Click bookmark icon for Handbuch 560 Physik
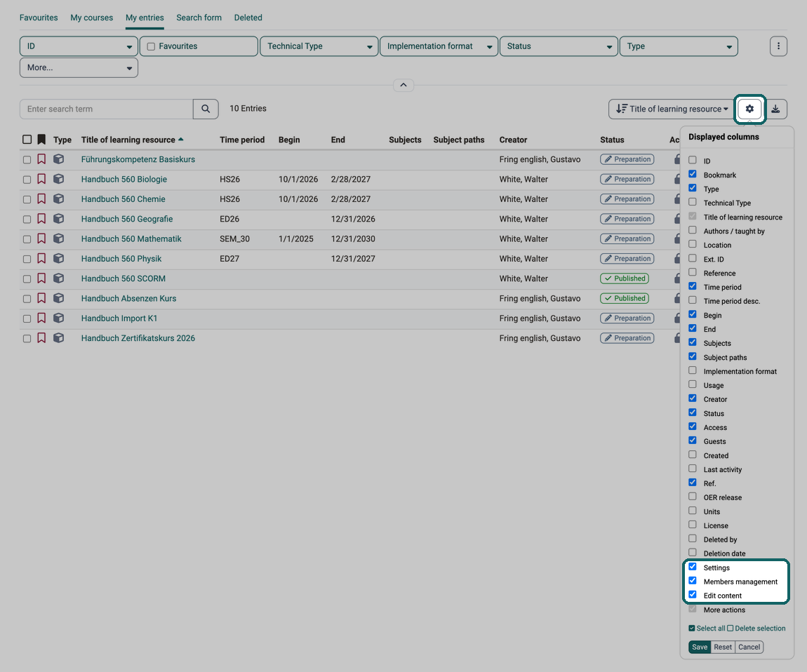 [41, 258]
